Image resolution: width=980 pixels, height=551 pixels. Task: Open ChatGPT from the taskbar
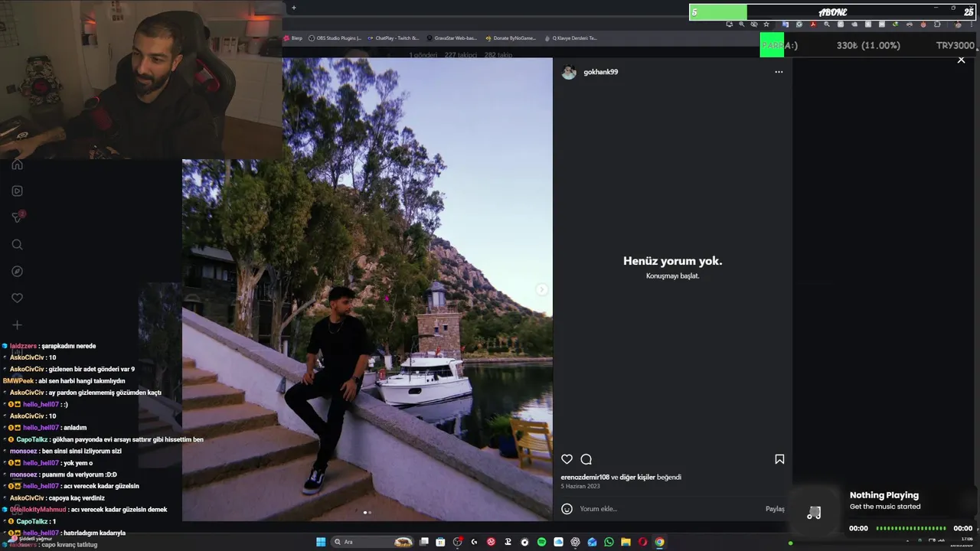[x=575, y=542]
